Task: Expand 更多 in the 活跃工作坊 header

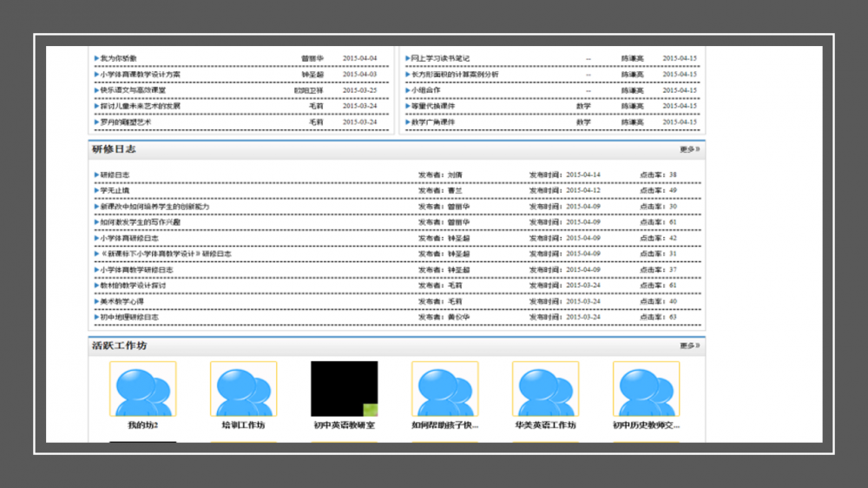Action: pyautogui.click(x=689, y=346)
